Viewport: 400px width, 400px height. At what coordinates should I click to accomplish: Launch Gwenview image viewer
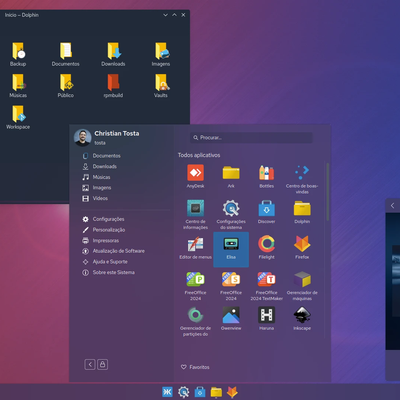(231, 318)
